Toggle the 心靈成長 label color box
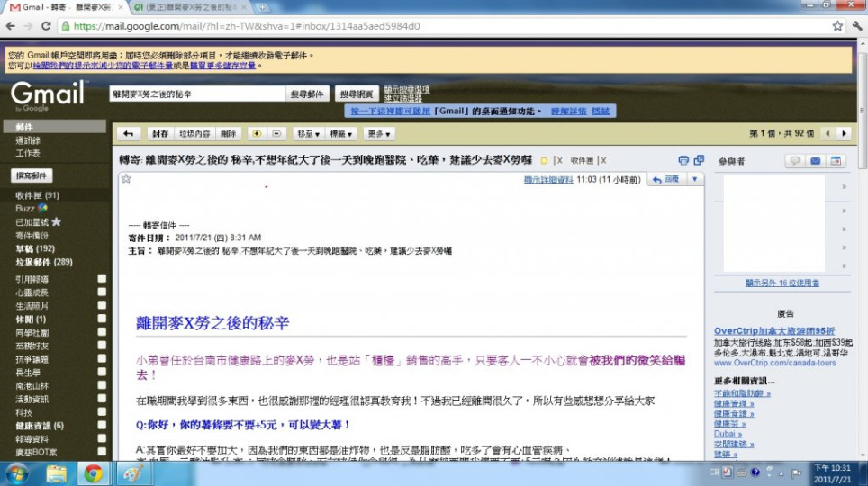868x486 pixels. tap(102, 292)
